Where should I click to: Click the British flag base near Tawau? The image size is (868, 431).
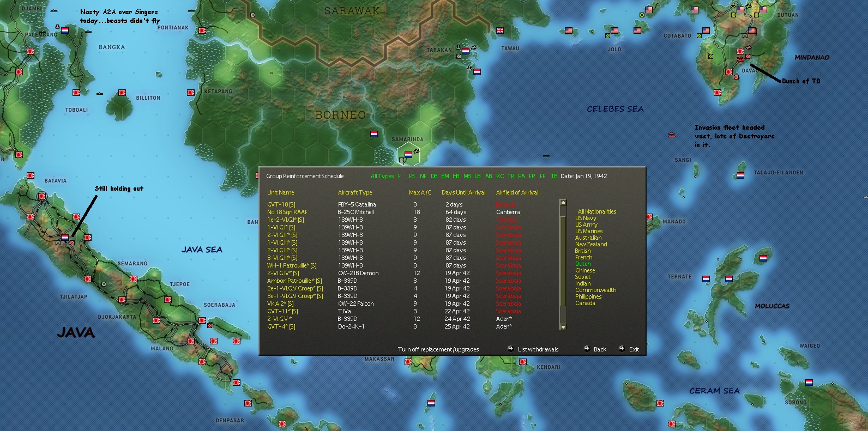click(x=500, y=31)
